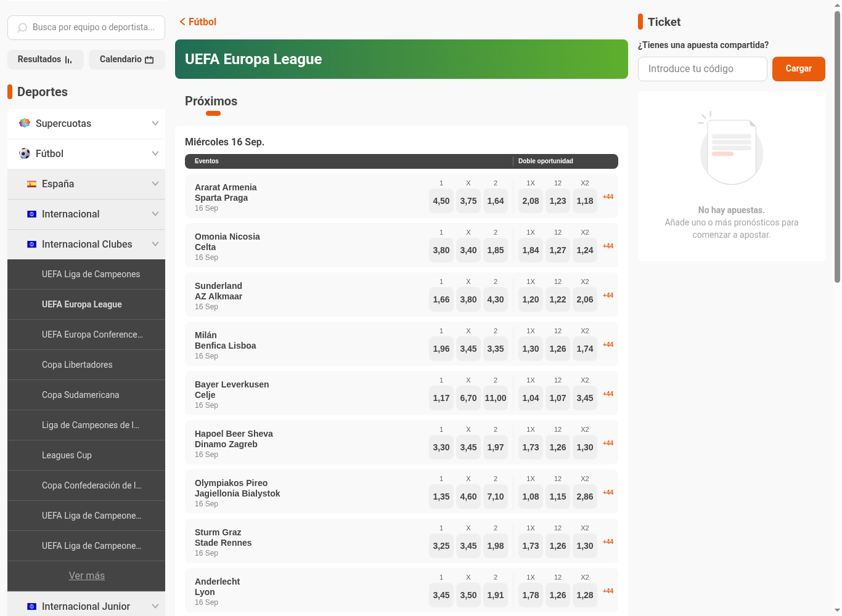Screen dimensions: 842x616
Task: Select the Próximos tab
Action: (x=211, y=102)
